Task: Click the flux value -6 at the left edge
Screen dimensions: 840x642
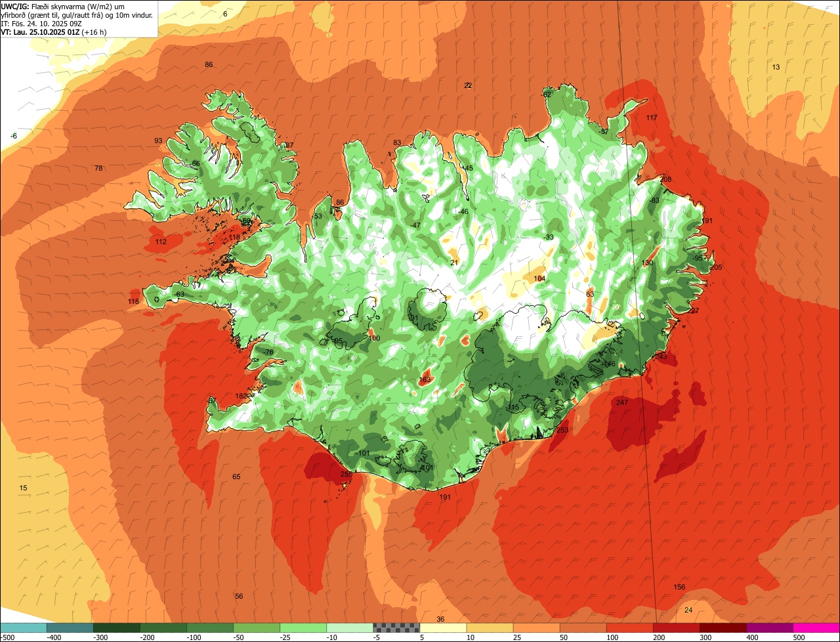Action: tap(14, 136)
